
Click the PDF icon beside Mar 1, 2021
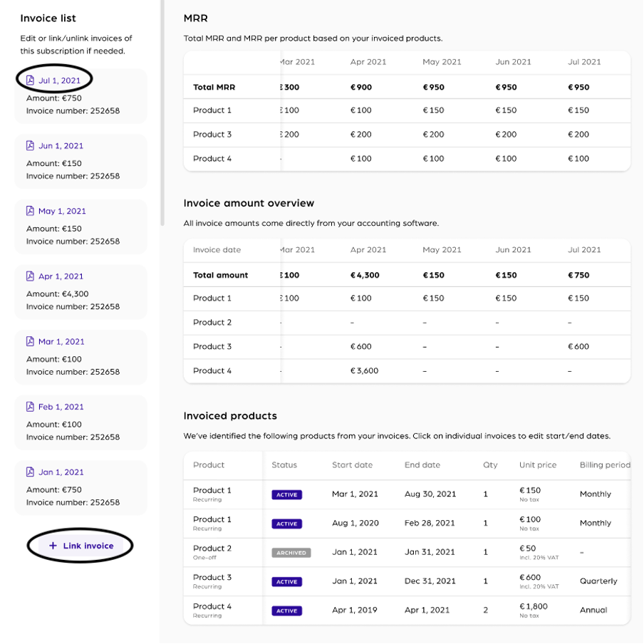pos(30,341)
